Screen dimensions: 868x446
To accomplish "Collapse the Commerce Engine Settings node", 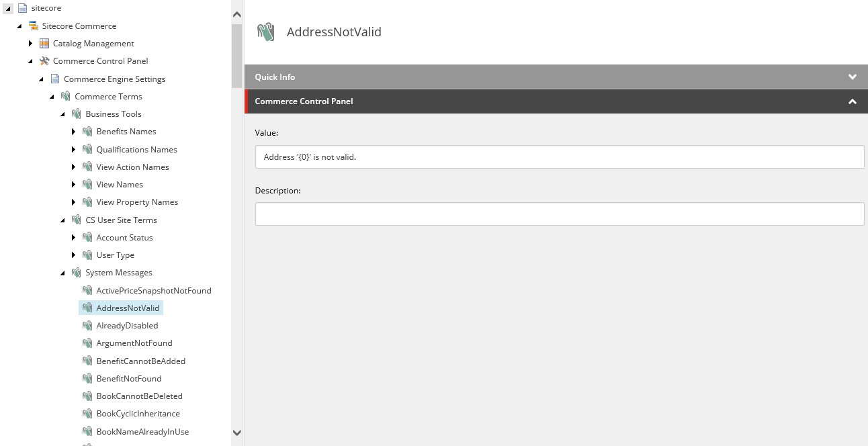I will point(41,79).
